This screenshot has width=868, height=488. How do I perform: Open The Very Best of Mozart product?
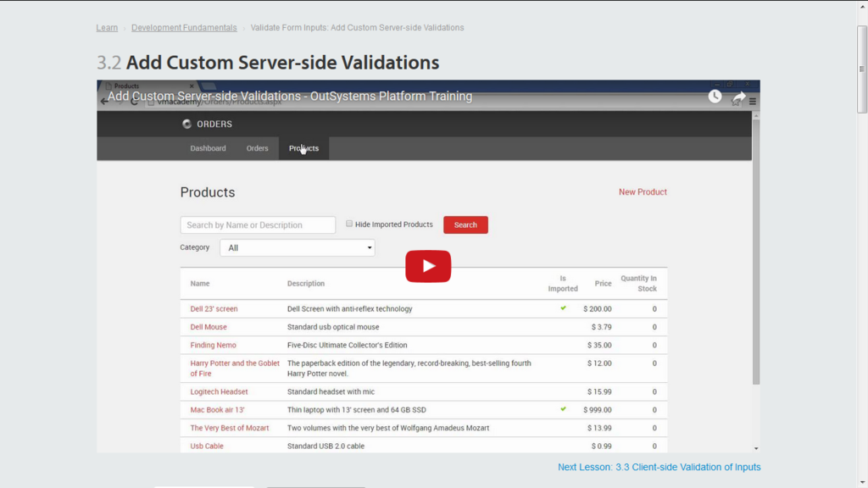[229, 428]
